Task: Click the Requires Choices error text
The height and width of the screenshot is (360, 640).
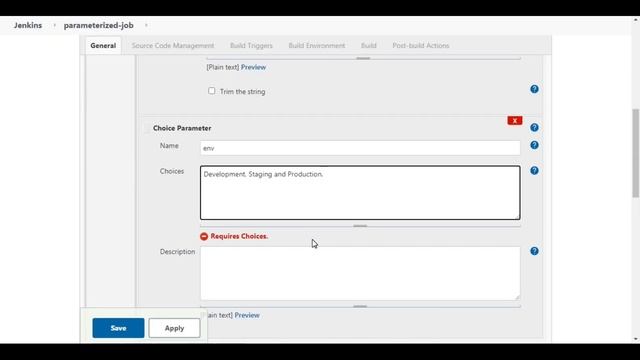Action: click(x=239, y=236)
